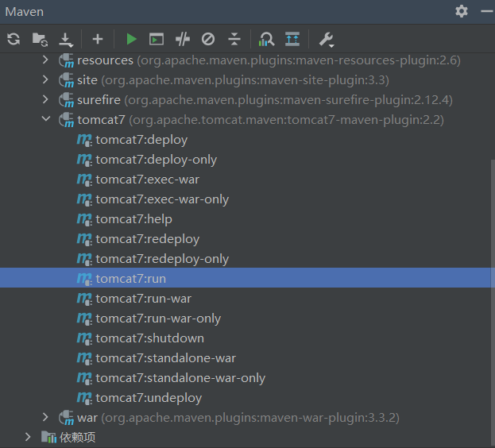Open Maven panel gear options

tap(461, 11)
